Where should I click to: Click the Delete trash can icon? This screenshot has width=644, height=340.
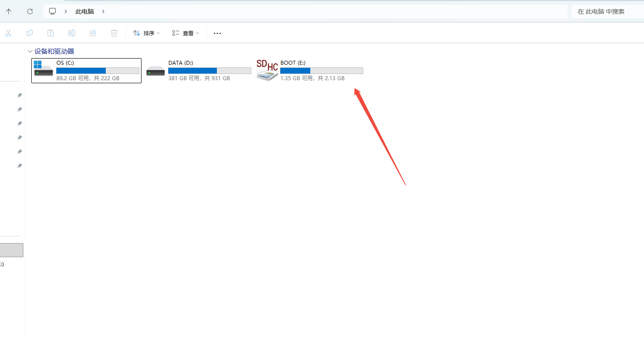[x=114, y=33]
